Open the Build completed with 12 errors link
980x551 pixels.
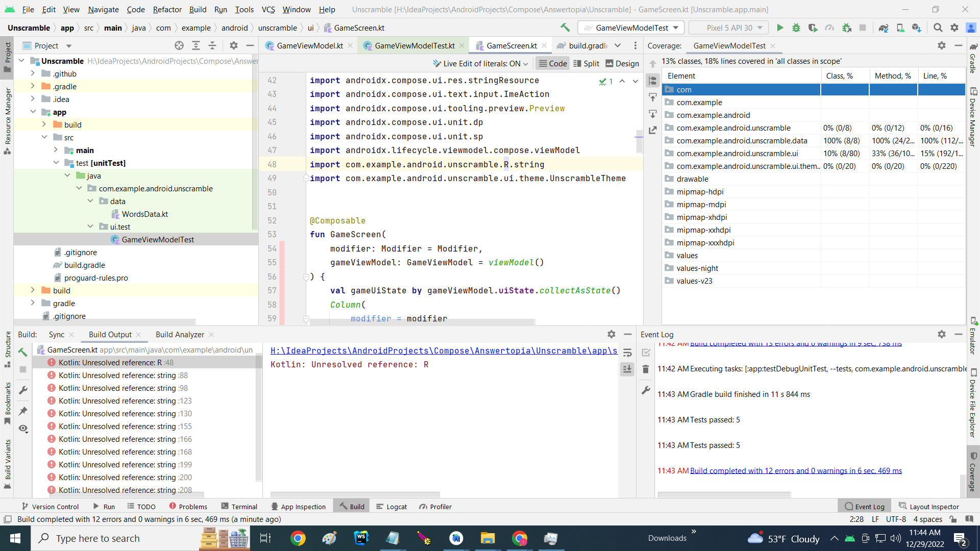coord(795,470)
